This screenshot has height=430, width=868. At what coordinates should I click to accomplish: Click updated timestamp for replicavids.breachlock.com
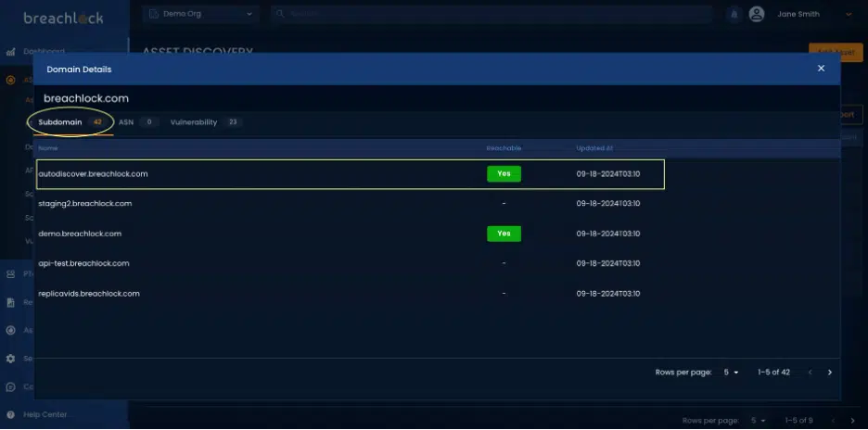pyautogui.click(x=608, y=293)
